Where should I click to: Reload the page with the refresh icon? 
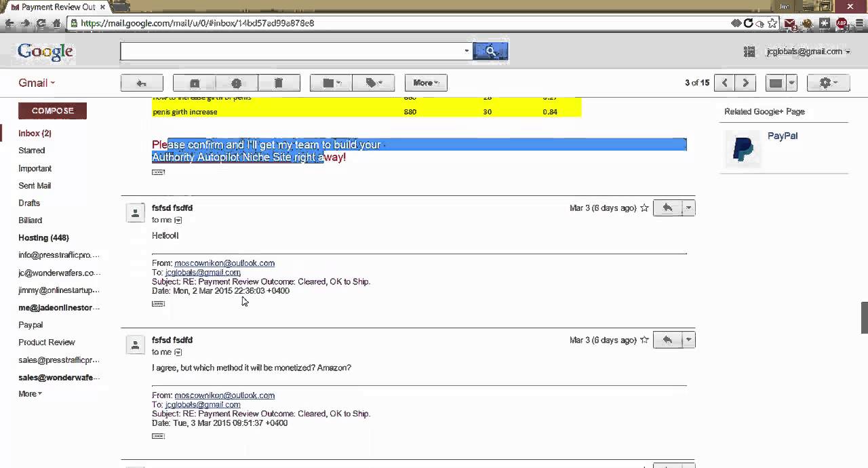41,23
